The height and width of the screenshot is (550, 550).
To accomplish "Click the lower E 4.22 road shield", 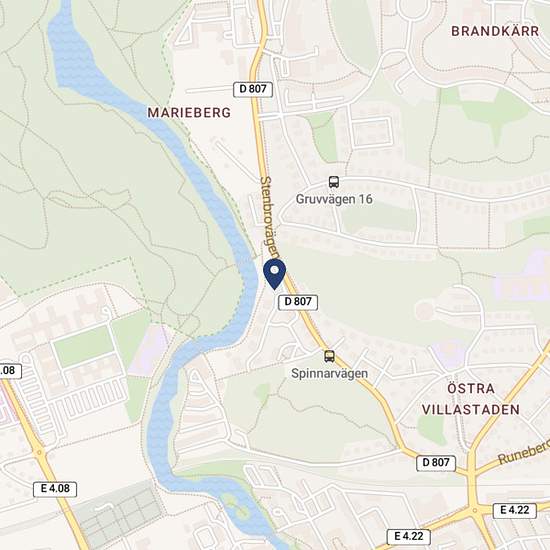I will coord(409,536).
